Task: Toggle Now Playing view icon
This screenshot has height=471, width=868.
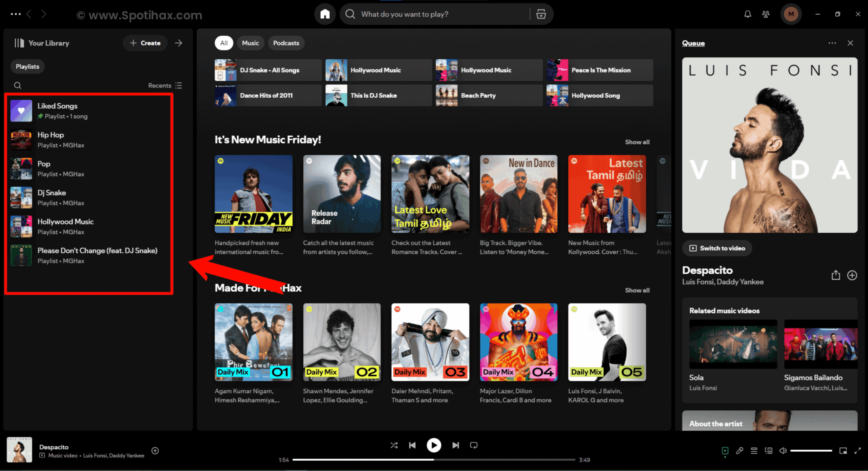Action: (x=725, y=451)
